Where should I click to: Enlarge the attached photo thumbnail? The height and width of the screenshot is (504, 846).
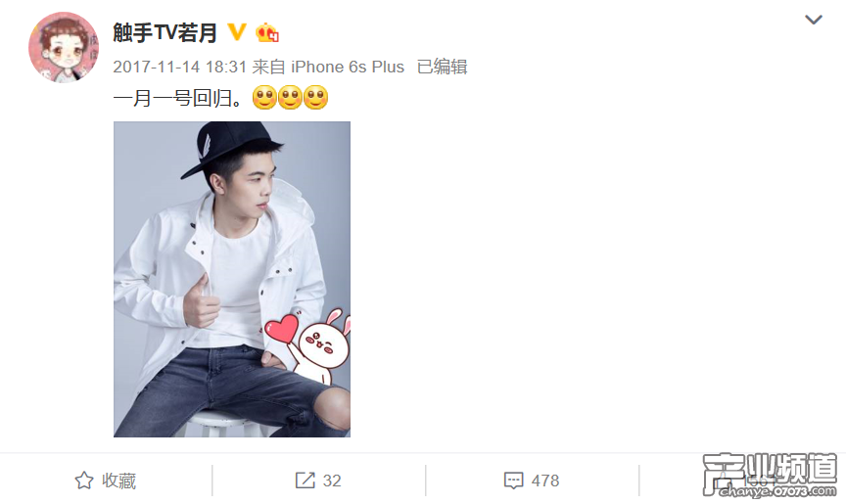[232, 279]
